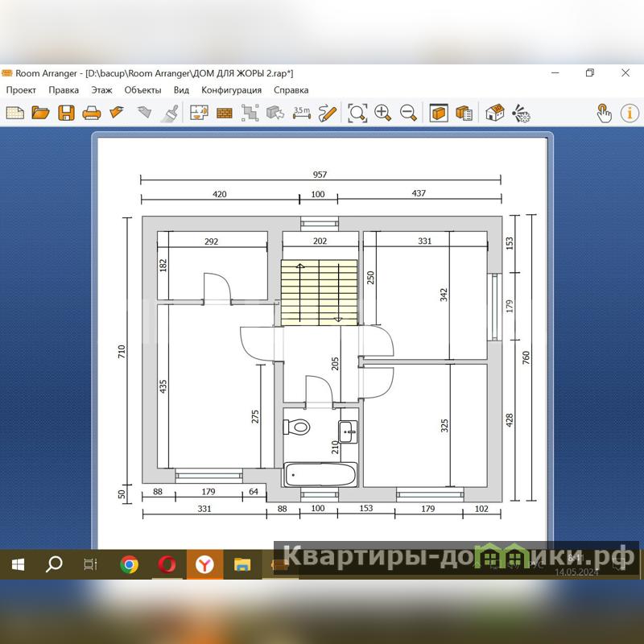The height and width of the screenshot is (644, 644).
Task: Save the project with the floppy disk icon
Action: pos(66,113)
